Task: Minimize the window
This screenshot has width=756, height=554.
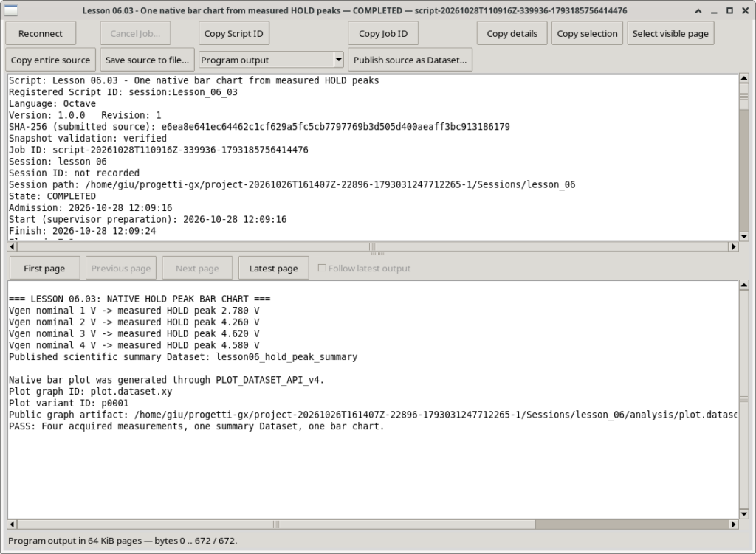Action: pos(714,10)
